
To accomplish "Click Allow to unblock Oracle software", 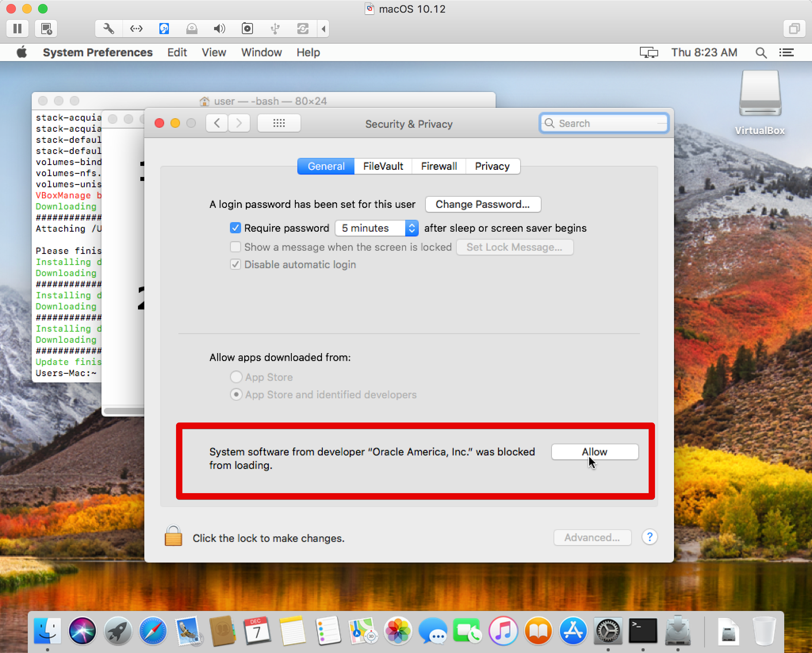I will pos(594,451).
